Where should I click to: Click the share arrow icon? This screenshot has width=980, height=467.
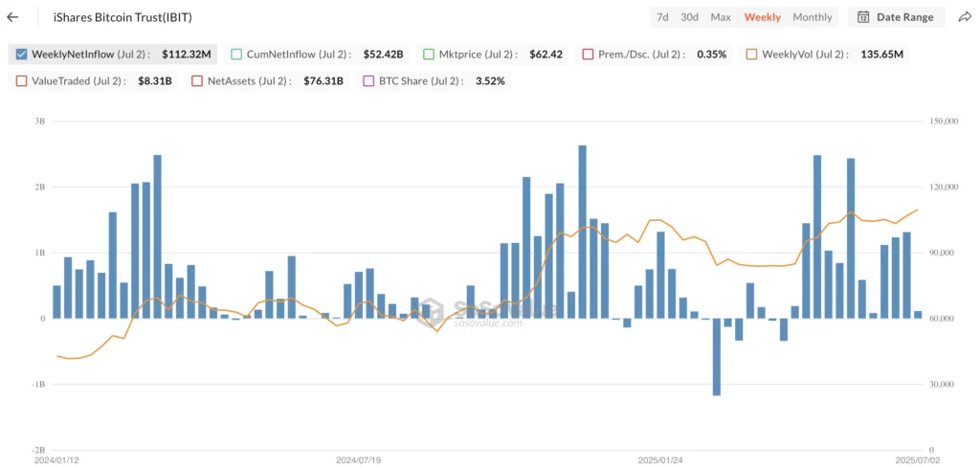click(x=965, y=17)
